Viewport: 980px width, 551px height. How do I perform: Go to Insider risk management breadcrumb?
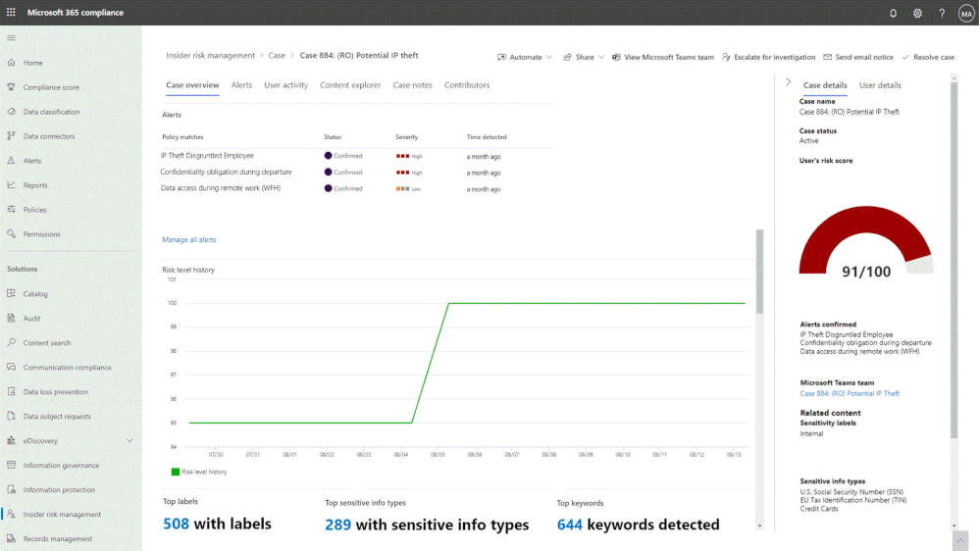pyautogui.click(x=210, y=56)
